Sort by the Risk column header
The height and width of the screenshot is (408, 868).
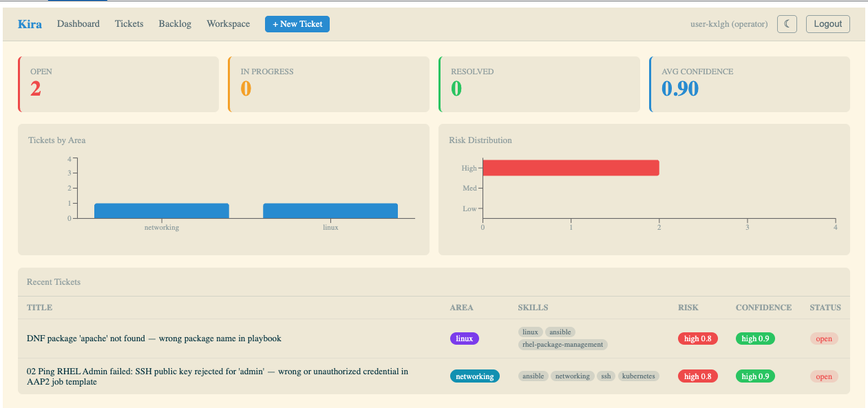(x=688, y=308)
